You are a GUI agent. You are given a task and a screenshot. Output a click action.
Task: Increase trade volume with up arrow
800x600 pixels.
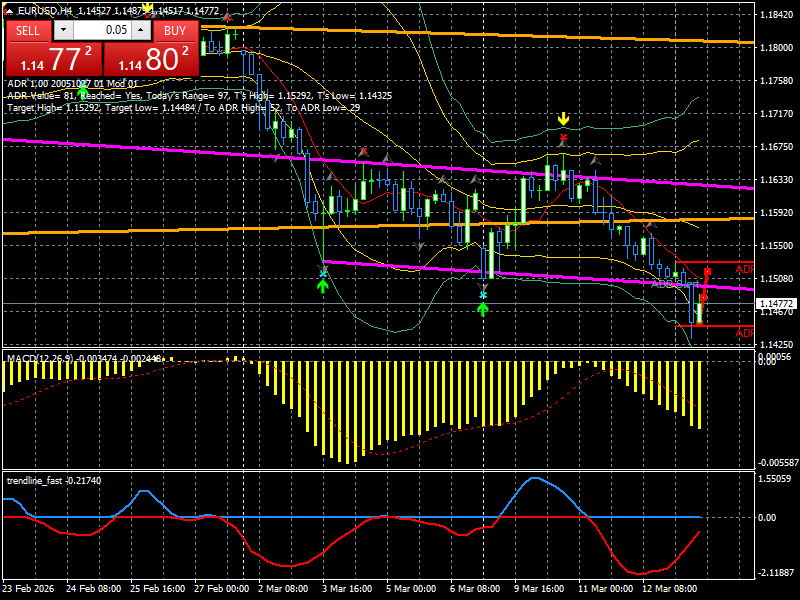point(141,30)
